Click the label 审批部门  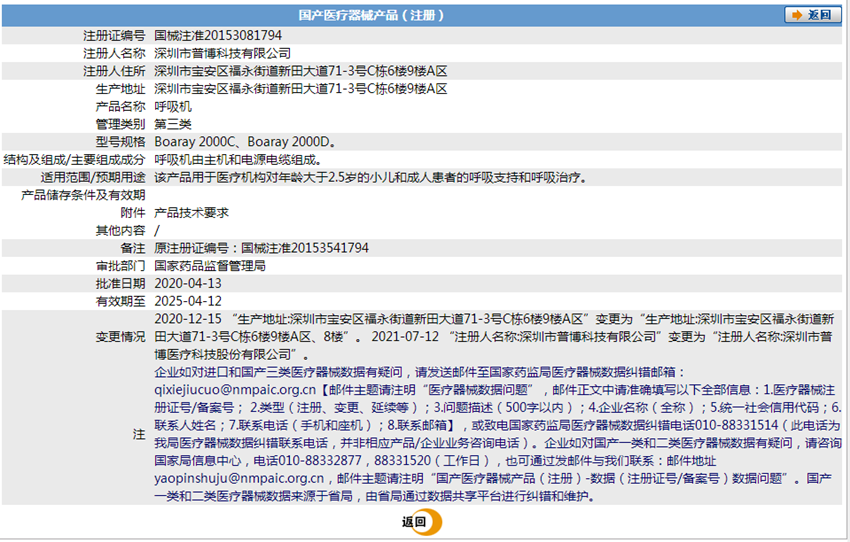(x=121, y=266)
